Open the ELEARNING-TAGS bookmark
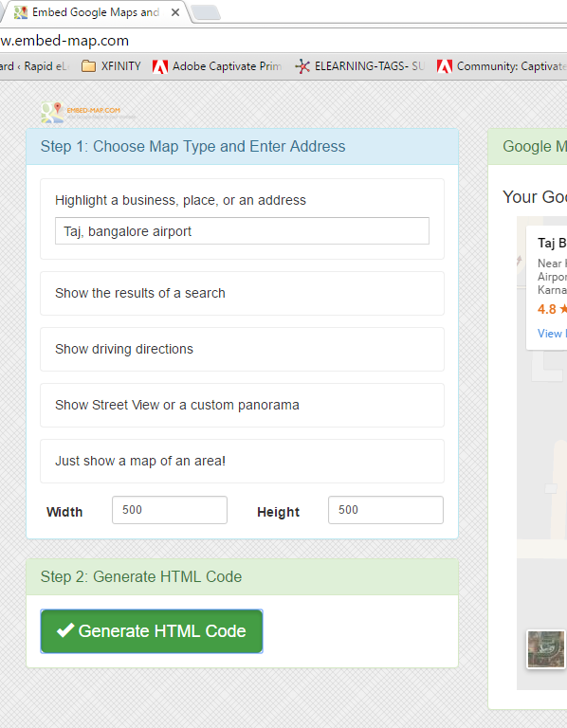Screen dimensions: 567x728 tap(360, 66)
